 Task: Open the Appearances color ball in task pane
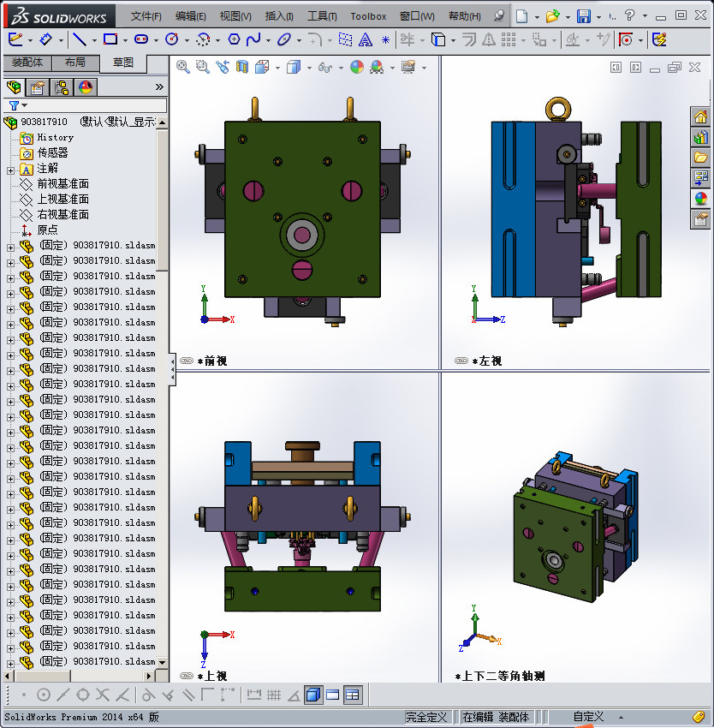[x=700, y=199]
